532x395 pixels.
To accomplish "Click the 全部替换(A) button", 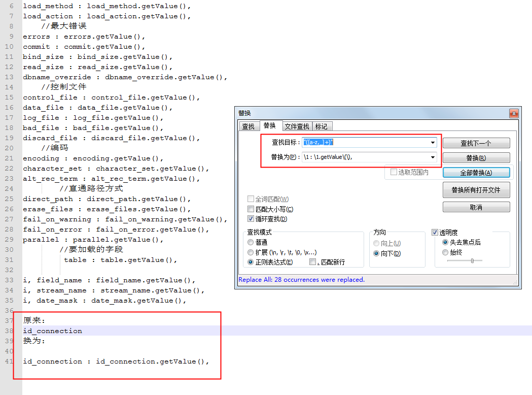I will [476, 173].
